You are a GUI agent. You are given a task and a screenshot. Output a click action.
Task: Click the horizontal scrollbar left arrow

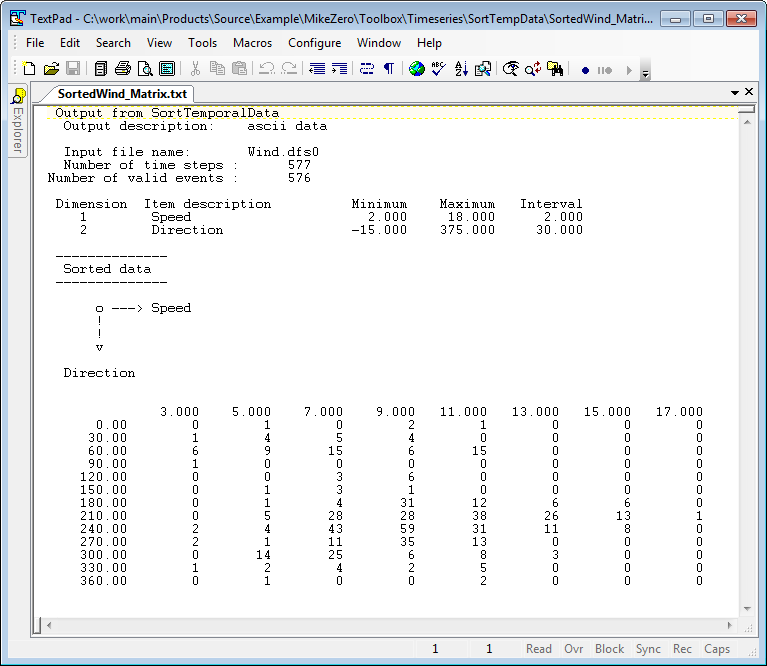pos(49,625)
